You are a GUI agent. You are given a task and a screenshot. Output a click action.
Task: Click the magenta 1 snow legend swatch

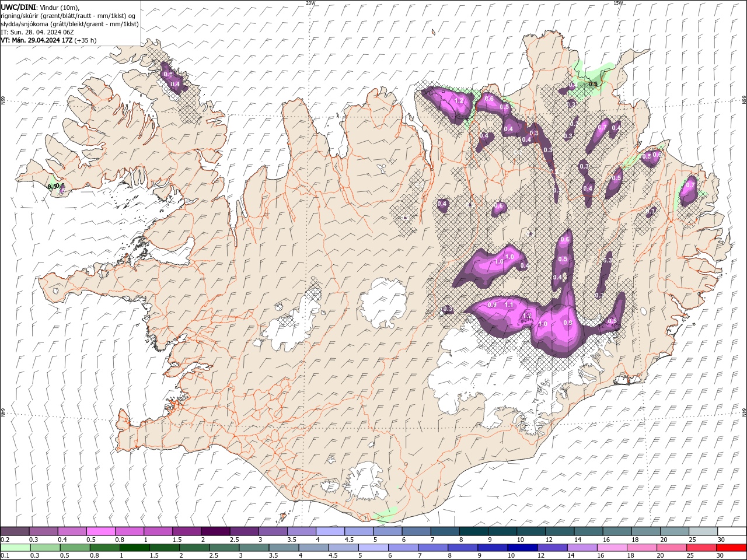158,531
